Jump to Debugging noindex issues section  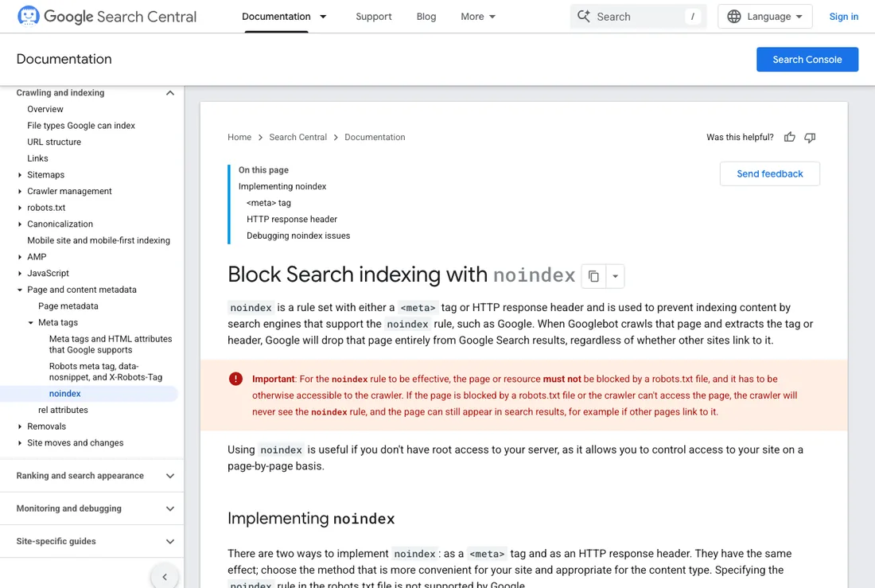[298, 236]
